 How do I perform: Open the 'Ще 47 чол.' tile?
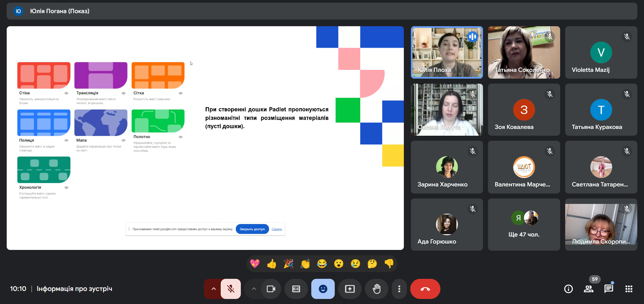tap(524, 224)
